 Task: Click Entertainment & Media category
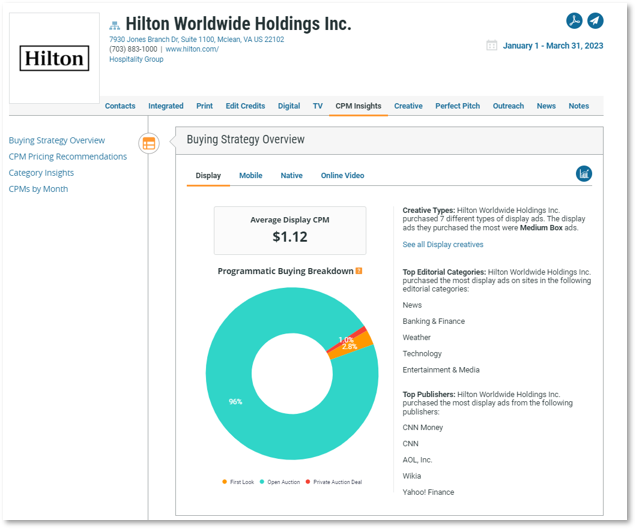[441, 370]
